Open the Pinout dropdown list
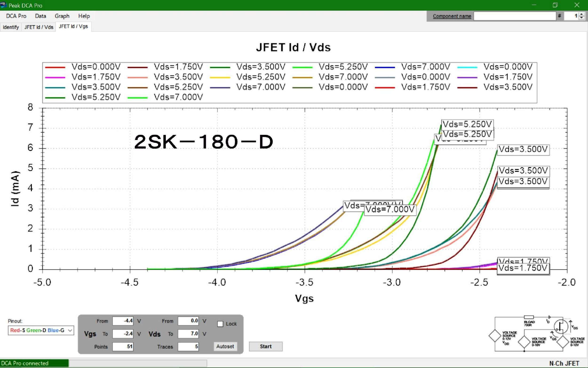 click(70, 331)
